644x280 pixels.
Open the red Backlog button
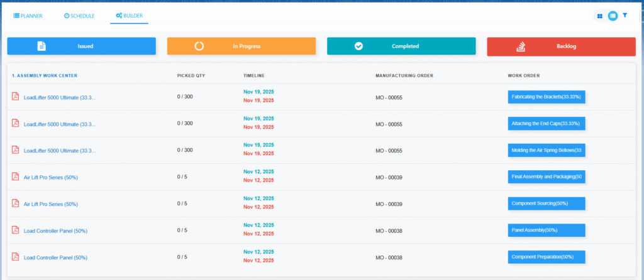(561, 46)
